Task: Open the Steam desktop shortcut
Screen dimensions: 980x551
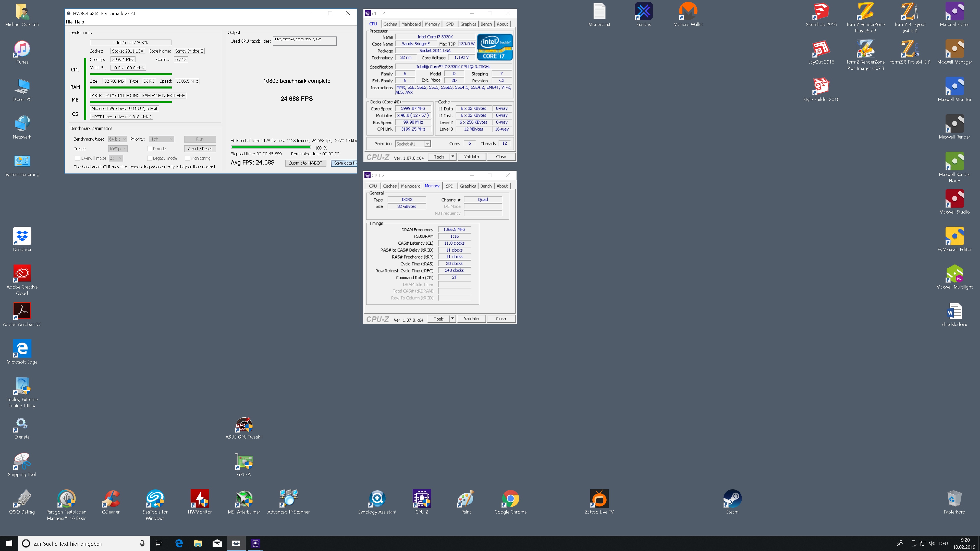Action: pos(732,502)
